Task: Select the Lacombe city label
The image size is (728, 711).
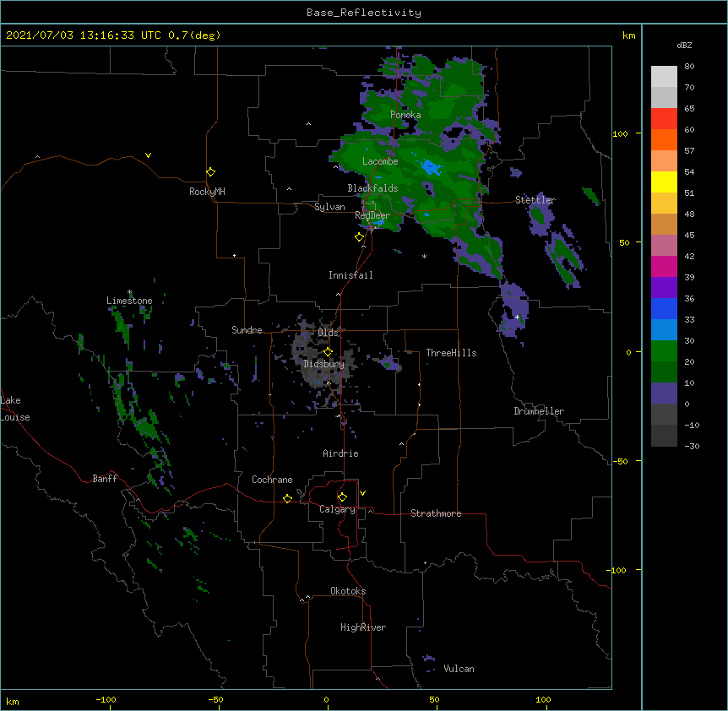Action: 380,161
